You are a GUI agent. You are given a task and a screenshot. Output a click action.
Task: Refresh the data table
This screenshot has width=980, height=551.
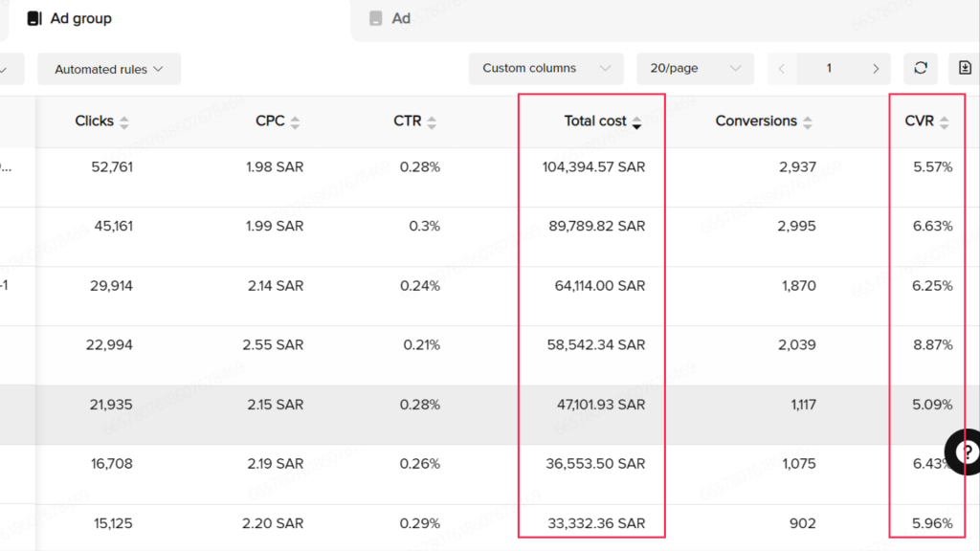[920, 68]
